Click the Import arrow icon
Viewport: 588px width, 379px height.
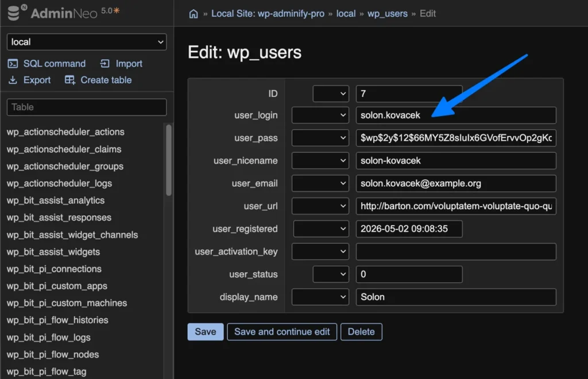(105, 64)
